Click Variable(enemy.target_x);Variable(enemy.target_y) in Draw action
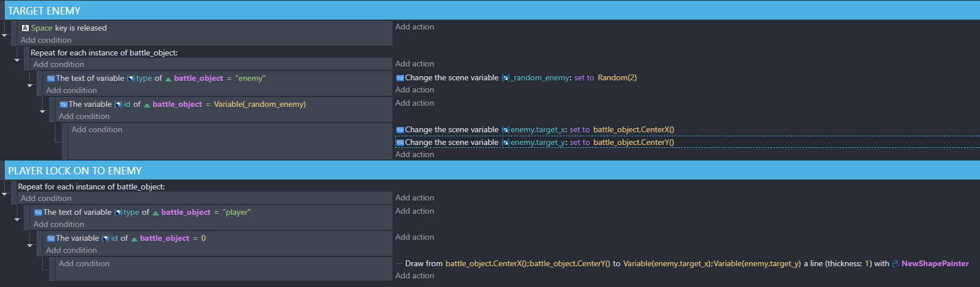980x287 pixels. [712, 263]
